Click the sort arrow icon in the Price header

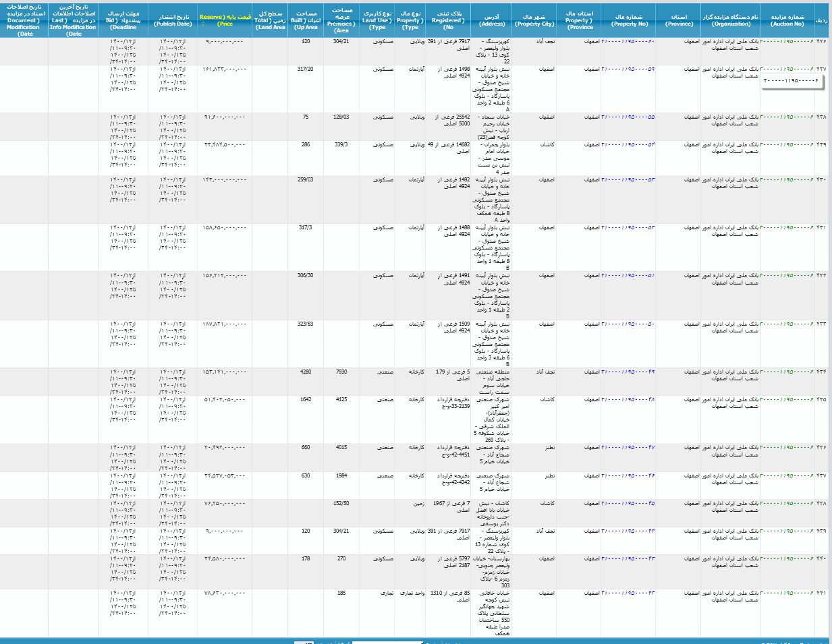[x=203, y=24]
